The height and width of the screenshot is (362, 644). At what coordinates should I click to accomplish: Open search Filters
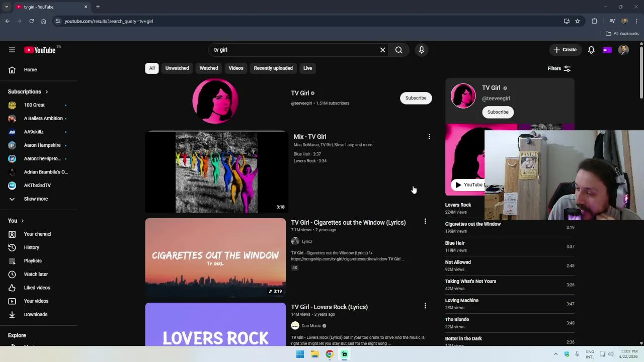(x=559, y=68)
